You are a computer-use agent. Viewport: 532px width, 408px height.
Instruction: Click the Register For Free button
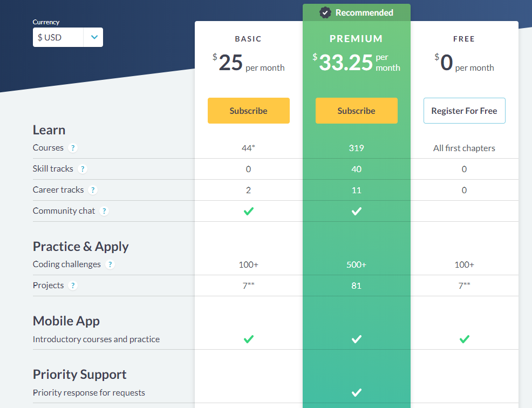tap(465, 111)
